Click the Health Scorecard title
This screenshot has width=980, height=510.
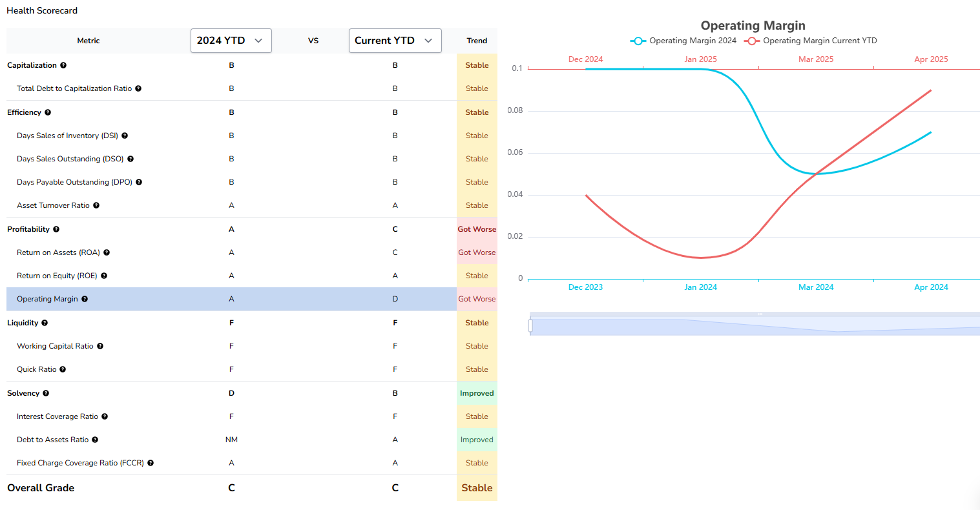[x=42, y=10]
